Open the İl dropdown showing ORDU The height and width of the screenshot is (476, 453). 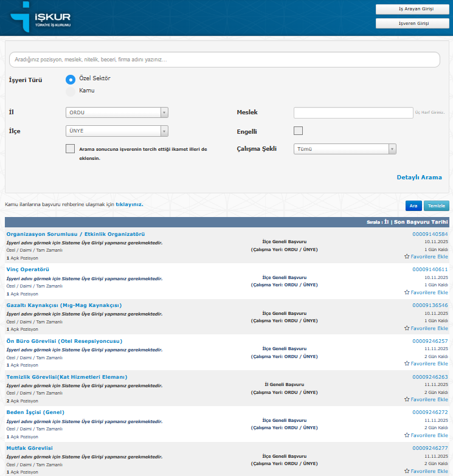point(117,112)
